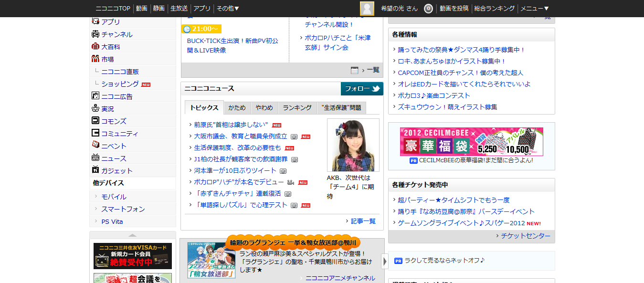This screenshot has height=283, width=644.
Task: Open ボカロPハチこと「米津玄師」サイン会 link
Action: (338, 42)
